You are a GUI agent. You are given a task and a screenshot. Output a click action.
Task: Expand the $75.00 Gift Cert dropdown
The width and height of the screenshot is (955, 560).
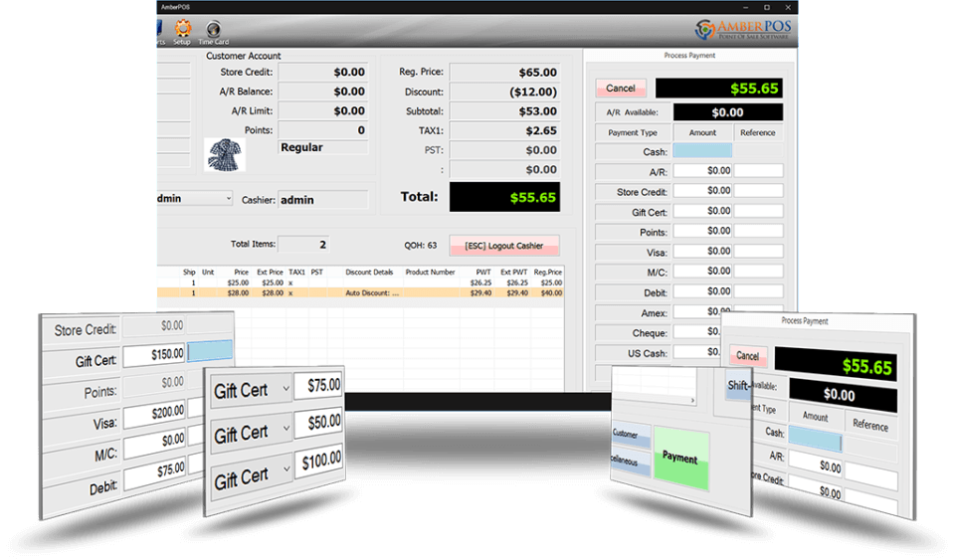click(286, 388)
